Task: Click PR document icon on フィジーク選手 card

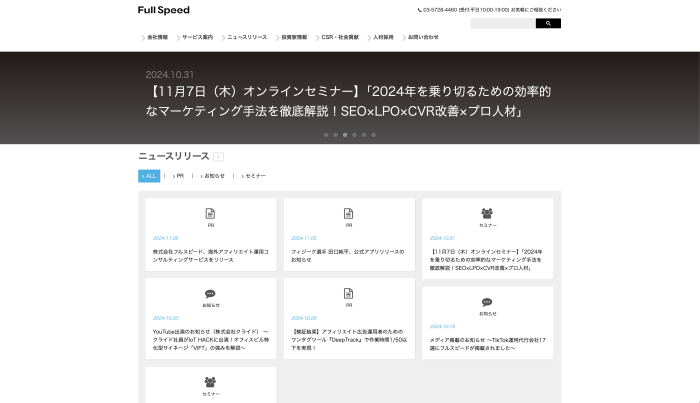Action: tap(349, 213)
